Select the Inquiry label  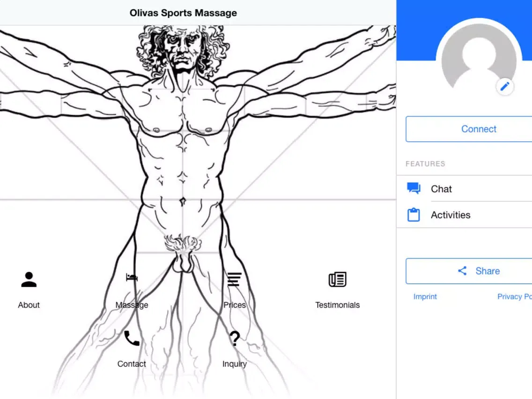235,364
